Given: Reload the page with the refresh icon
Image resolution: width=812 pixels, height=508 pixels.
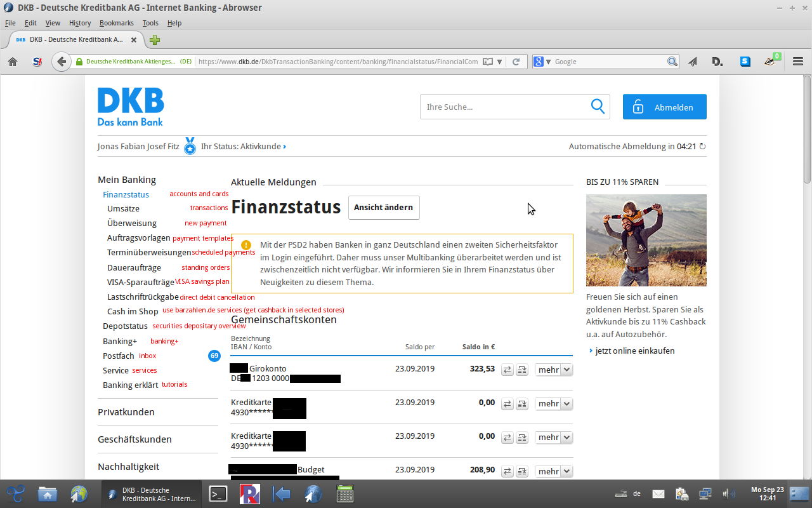Looking at the screenshot, I should [516, 62].
